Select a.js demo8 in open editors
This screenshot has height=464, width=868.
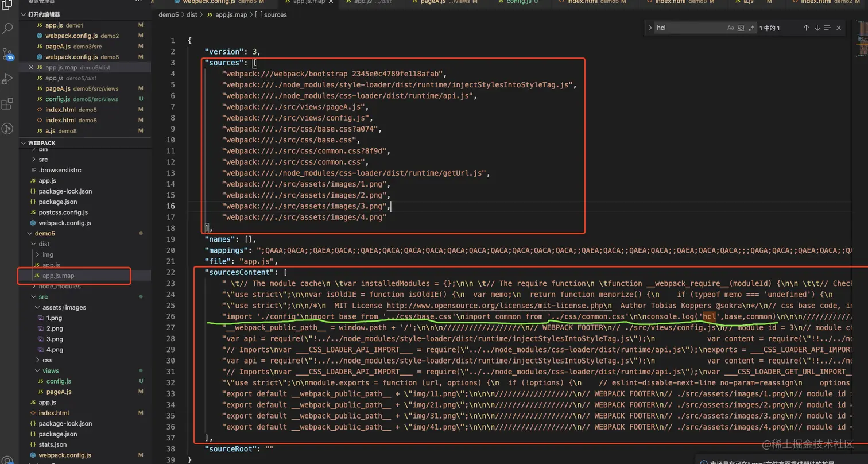[x=85, y=131]
